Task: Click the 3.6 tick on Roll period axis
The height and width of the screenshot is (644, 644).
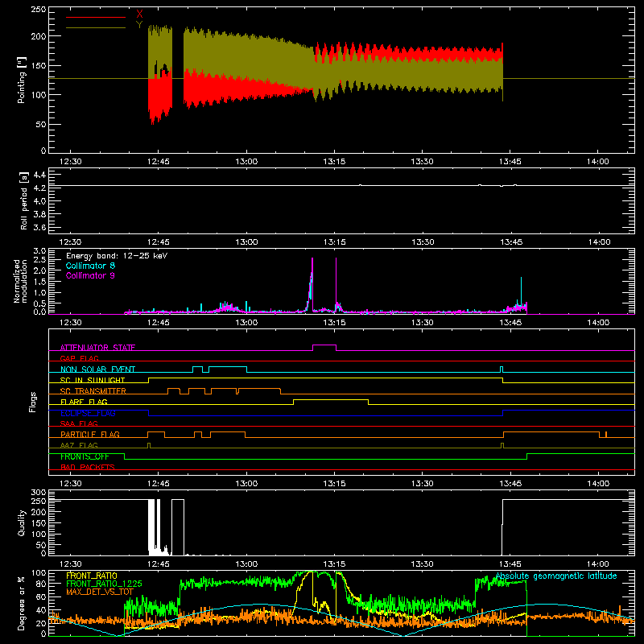Action: (39, 228)
